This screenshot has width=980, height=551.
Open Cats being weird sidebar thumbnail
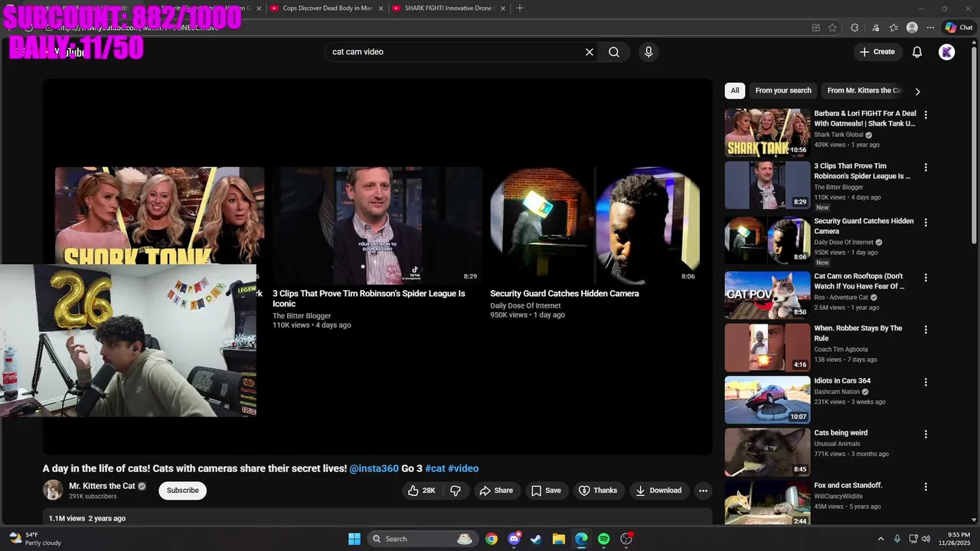click(767, 452)
